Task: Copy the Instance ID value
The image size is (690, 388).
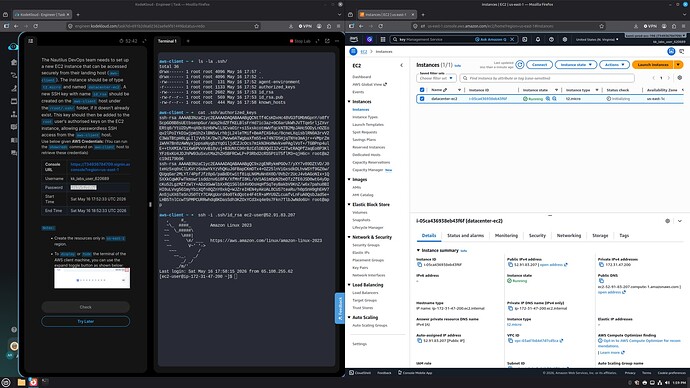Action: coord(419,265)
